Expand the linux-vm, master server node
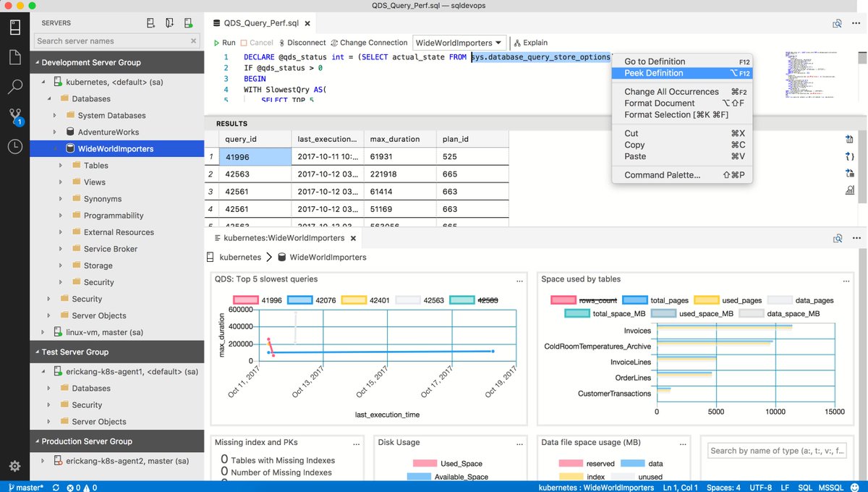Screen dimensions: 868x492 click(42, 332)
